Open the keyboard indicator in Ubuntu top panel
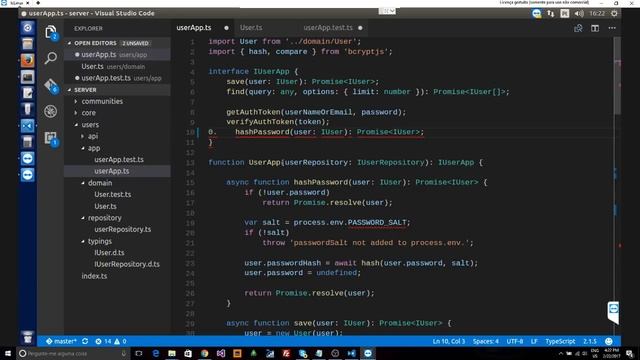The width and height of the screenshot is (640, 360). click(564, 13)
